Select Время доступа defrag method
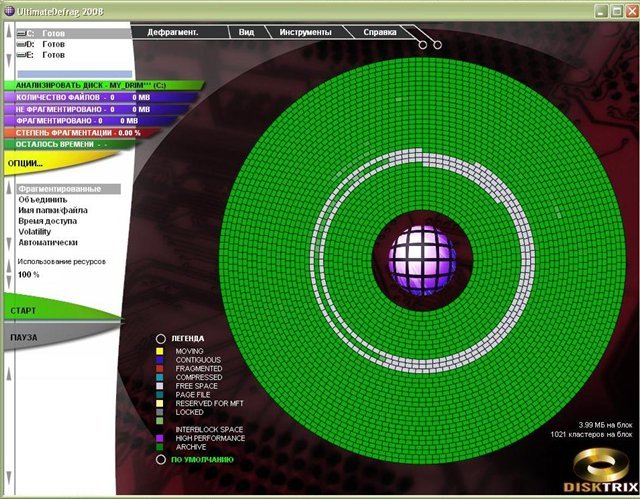640x499 pixels. pyautogui.click(x=47, y=221)
